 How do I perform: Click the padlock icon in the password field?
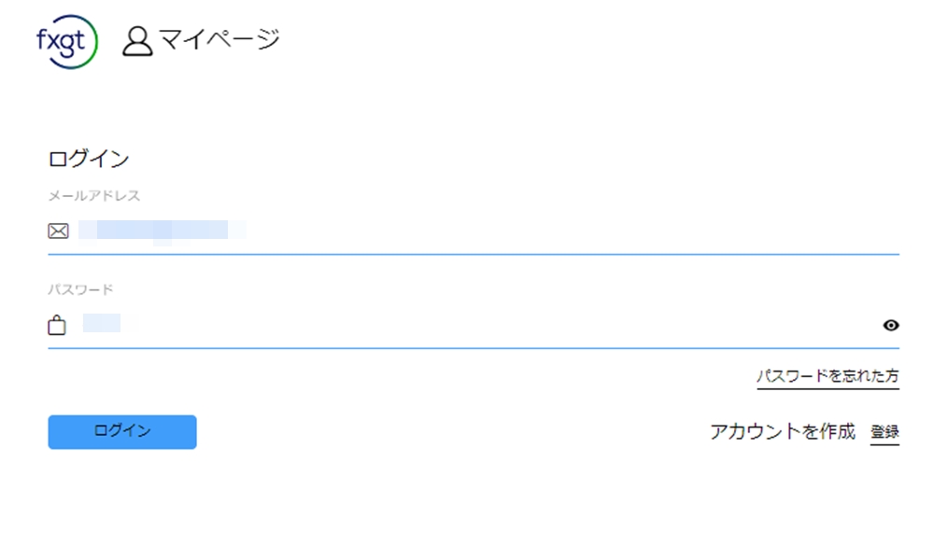tap(58, 326)
